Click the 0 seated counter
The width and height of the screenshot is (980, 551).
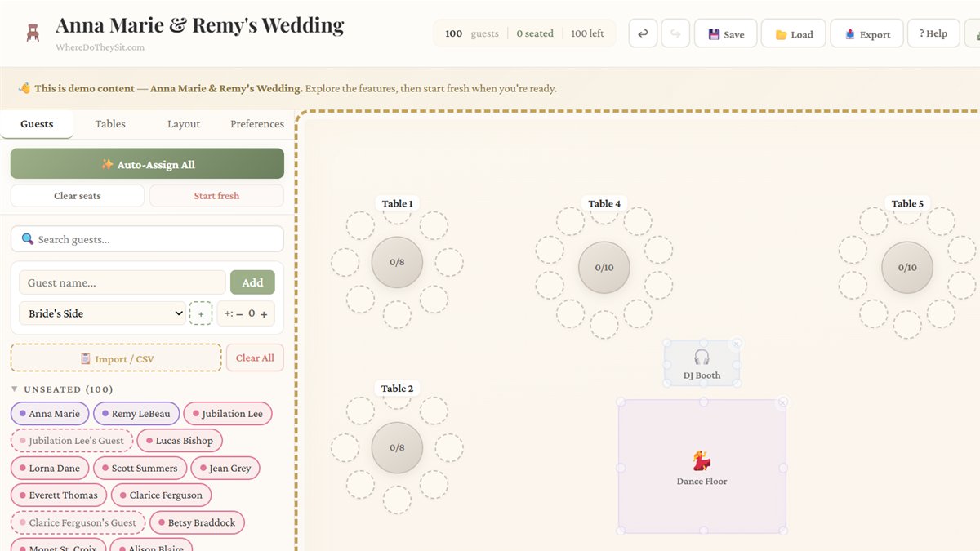tap(535, 33)
